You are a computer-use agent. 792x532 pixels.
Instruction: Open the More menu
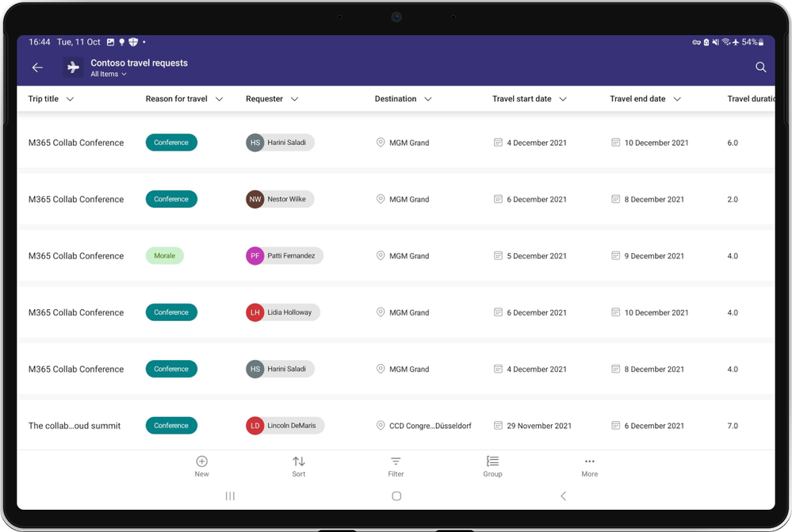(590, 466)
